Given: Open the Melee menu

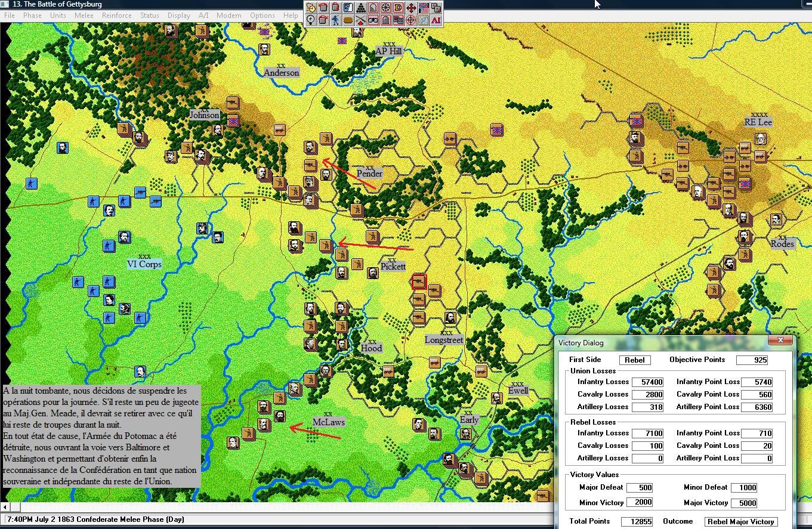Looking at the screenshot, I should pos(84,16).
